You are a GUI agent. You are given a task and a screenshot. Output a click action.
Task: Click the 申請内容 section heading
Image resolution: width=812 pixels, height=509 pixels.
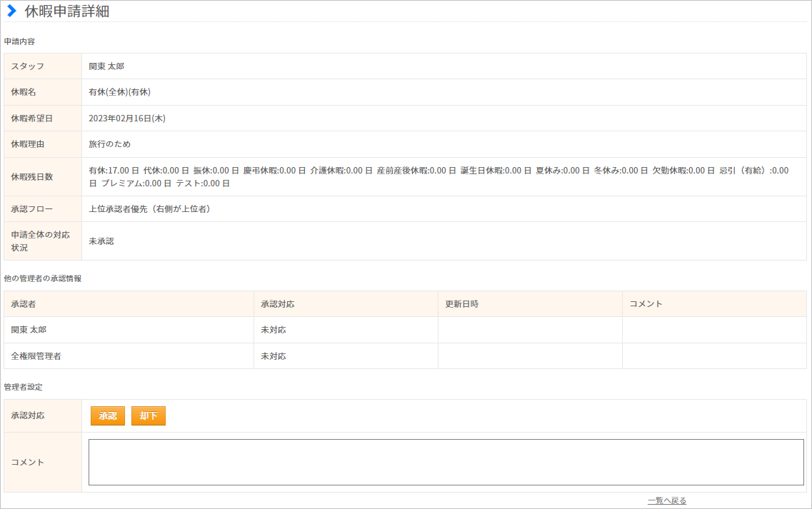19,41
